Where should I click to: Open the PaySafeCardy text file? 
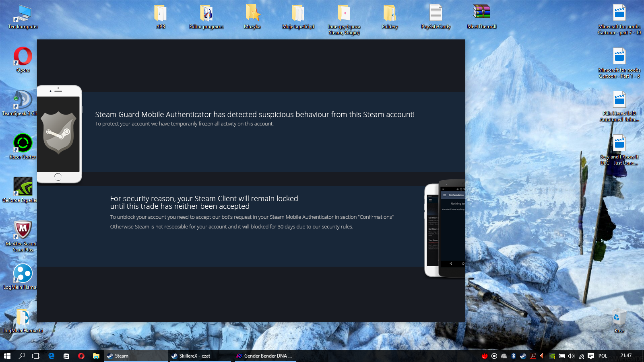click(436, 13)
